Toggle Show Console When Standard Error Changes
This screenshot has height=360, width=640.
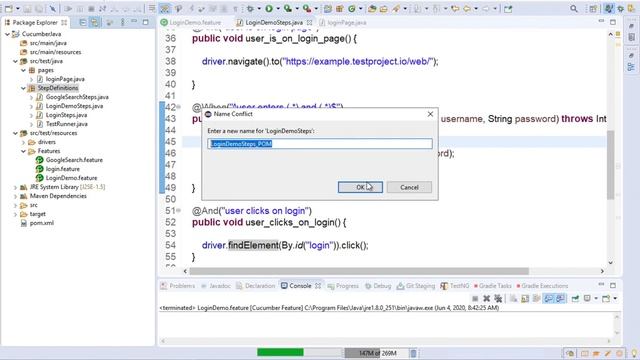560,298
